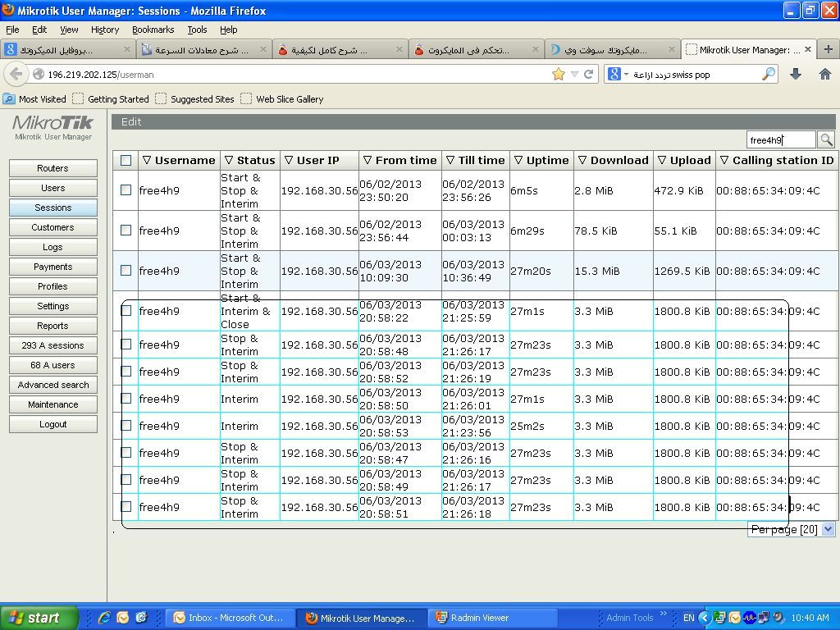840x630 pixels.
Task: Open a new tab with plus icon
Action: click(x=829, y=49)
